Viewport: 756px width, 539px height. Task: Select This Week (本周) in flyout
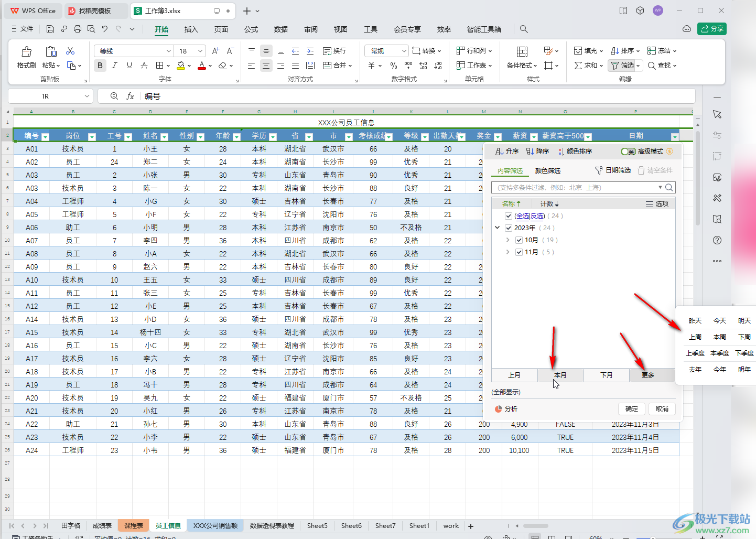click(720, 337)
